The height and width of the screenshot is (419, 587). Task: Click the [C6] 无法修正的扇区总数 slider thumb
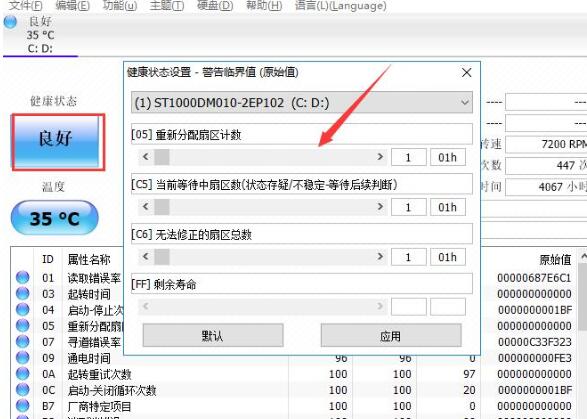pos(162,257)
